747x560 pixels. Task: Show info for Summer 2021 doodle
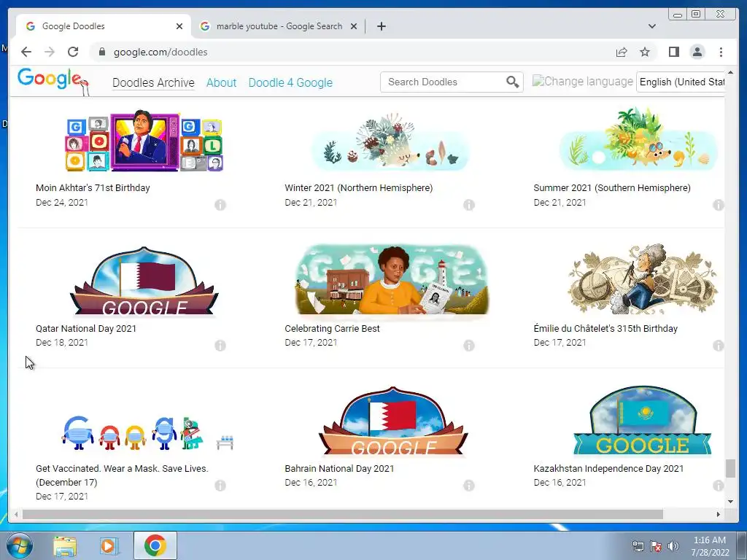click(x=718, y=205)
